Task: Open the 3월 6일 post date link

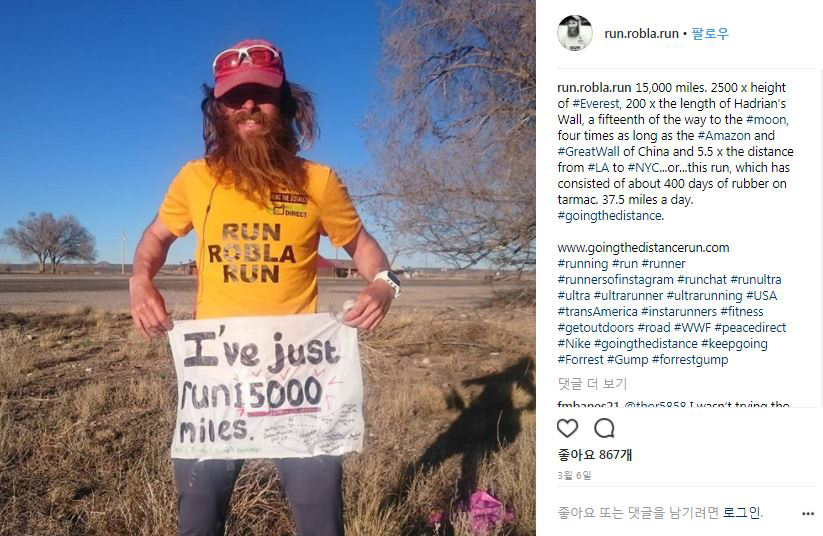Action: (x=574, y=475)
